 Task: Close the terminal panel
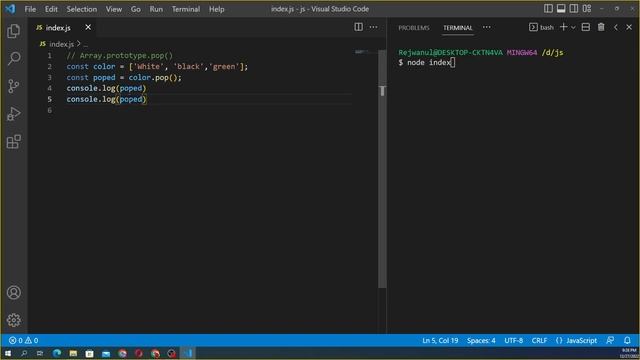click(629, 27)
